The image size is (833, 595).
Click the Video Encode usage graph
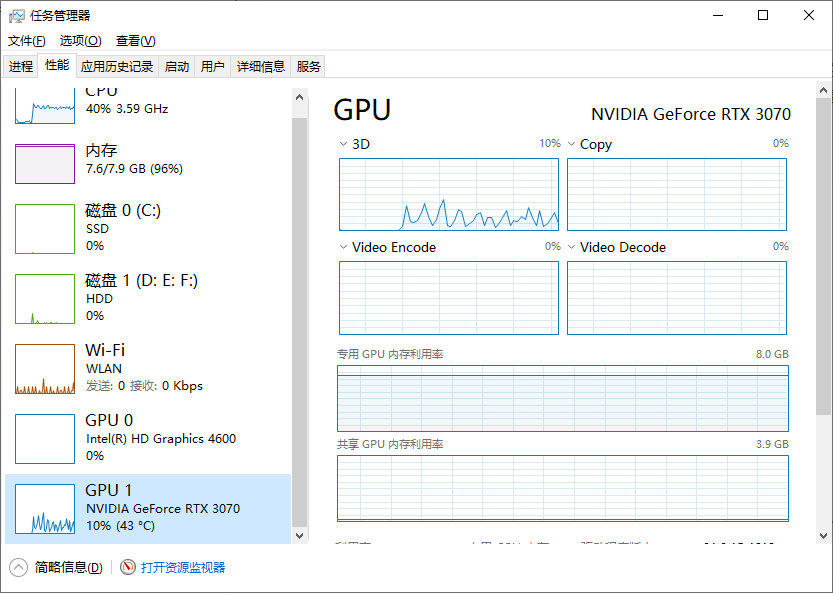tap(449, 298)
